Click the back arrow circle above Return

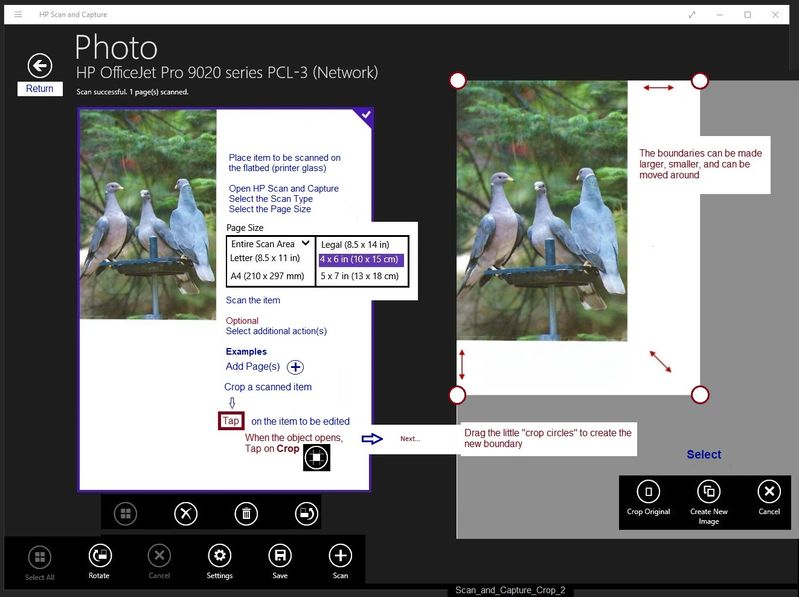coord(40,66)
